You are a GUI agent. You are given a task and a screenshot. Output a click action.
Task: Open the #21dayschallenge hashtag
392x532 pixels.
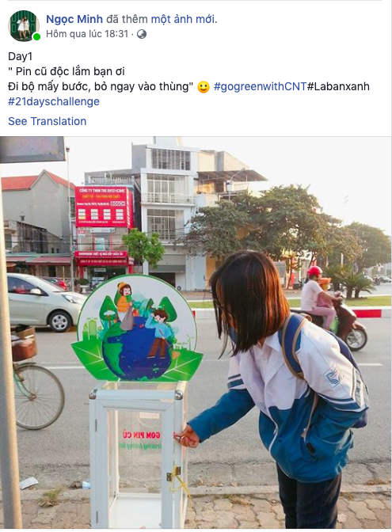pyautogui.click(x=54, y=101)
